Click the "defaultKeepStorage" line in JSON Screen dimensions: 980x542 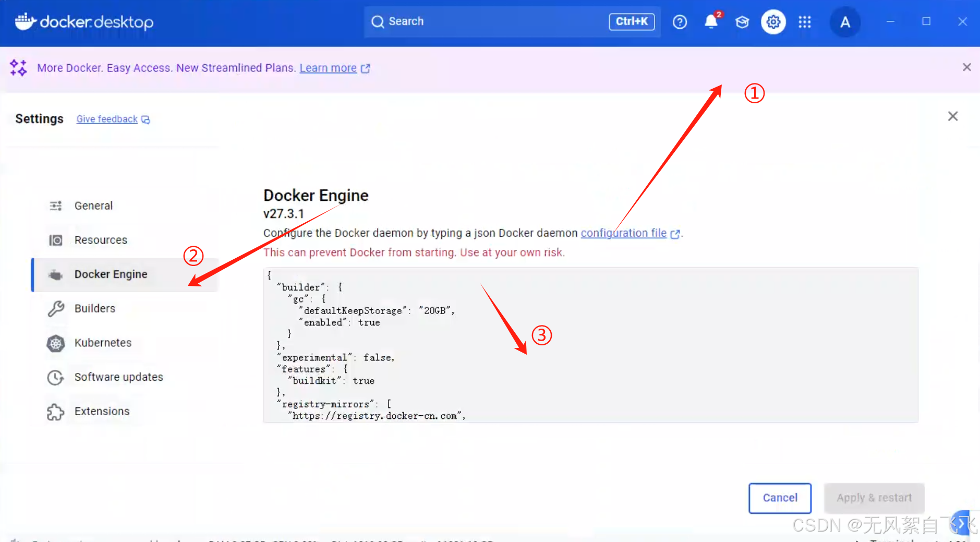[x=377, y=310]
